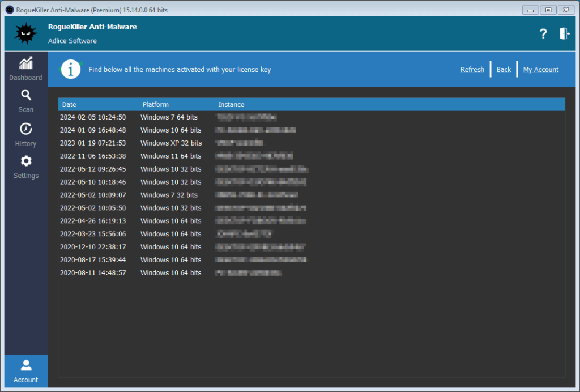The height and width of the screenshot is (392, 580).
Task: Click the blue info circle icon
Action: (71, 70)
